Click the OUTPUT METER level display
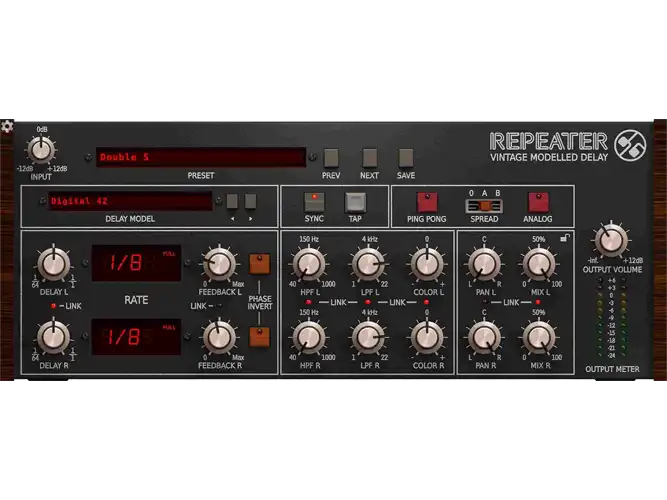 pyautogui.click(x=612, y=318)
